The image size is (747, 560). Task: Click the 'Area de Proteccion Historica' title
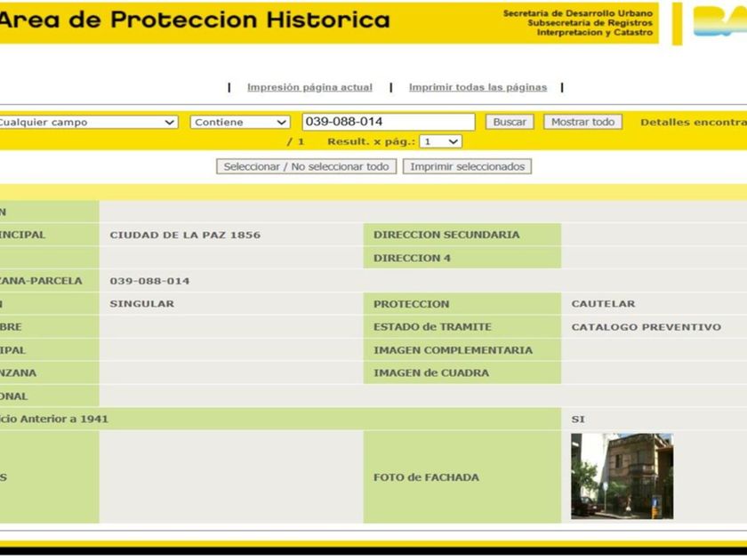point(195,20)
